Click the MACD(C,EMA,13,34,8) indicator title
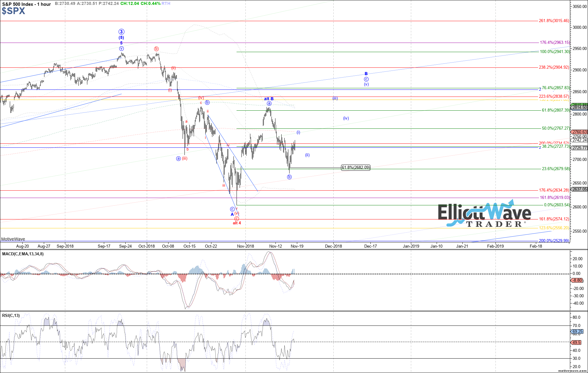Screen dimensions: 588x373 (x=23, y=254)
